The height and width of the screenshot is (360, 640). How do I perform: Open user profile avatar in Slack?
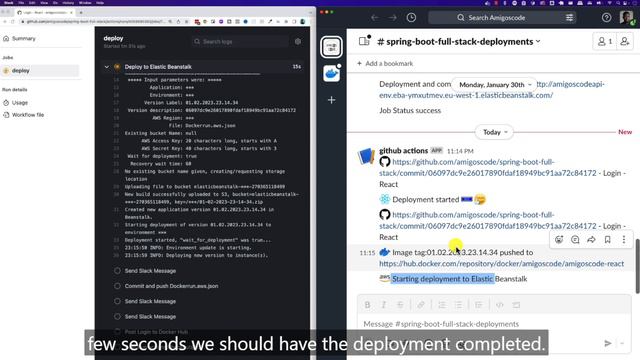[x=627, y=18]
